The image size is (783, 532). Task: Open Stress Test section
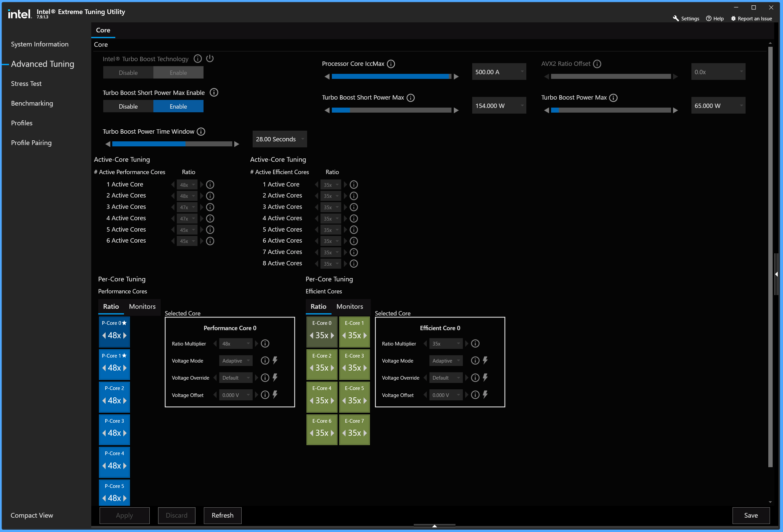(26, 84)
